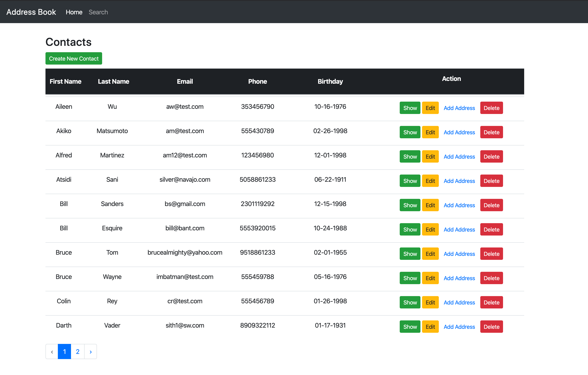The width and height of the screenshot is (588, 375).
Task: Edit Colin Rey's contact
Action: (430, 302)
